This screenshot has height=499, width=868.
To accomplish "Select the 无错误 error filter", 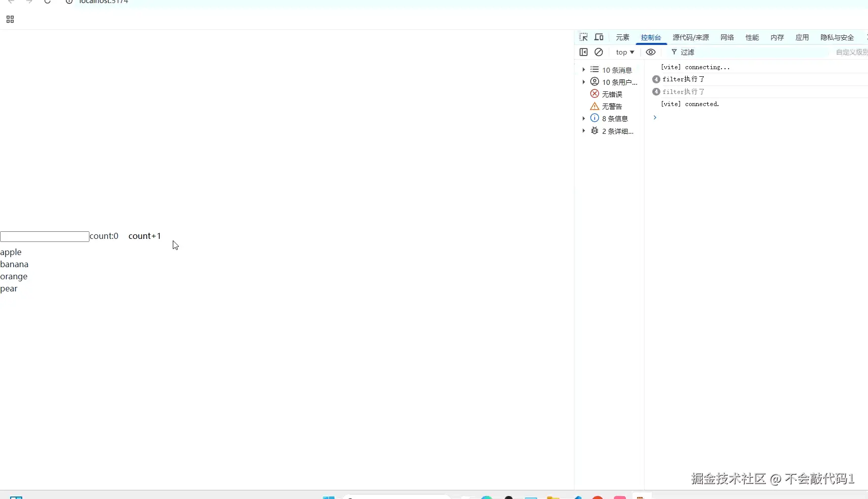I will click(611, 94).
